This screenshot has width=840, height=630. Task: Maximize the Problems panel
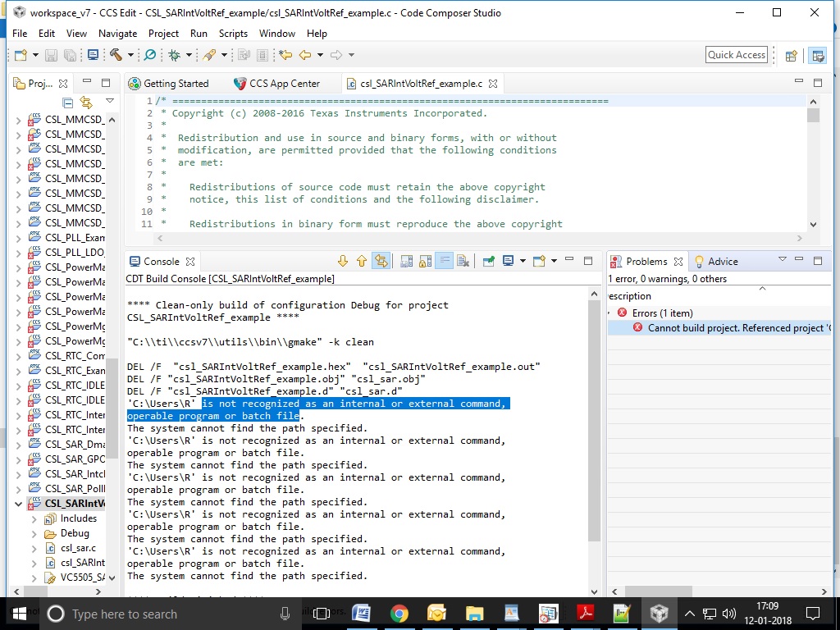click(x=818, y=260)
